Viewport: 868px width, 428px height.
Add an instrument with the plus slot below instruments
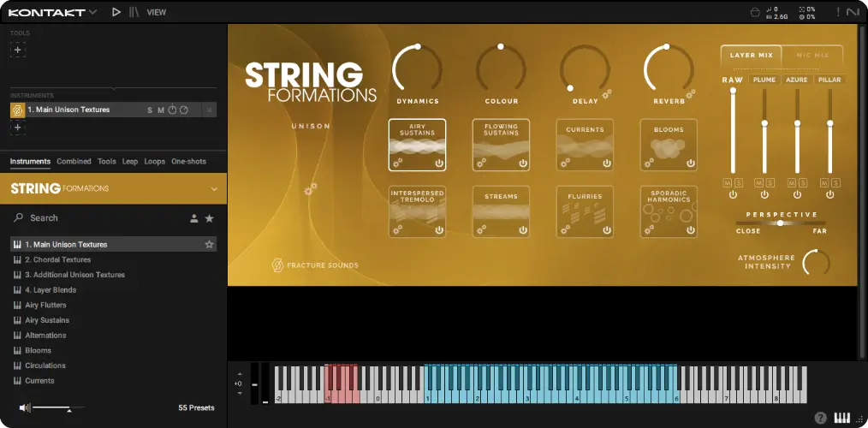click(x=18, y=128)
